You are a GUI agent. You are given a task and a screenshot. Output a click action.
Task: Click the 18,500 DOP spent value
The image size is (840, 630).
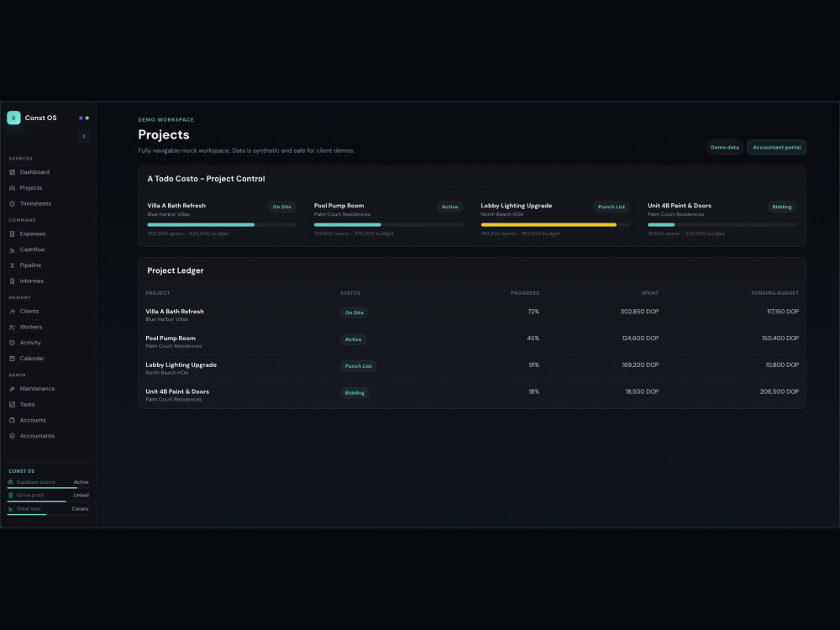(x=642, y=391)
